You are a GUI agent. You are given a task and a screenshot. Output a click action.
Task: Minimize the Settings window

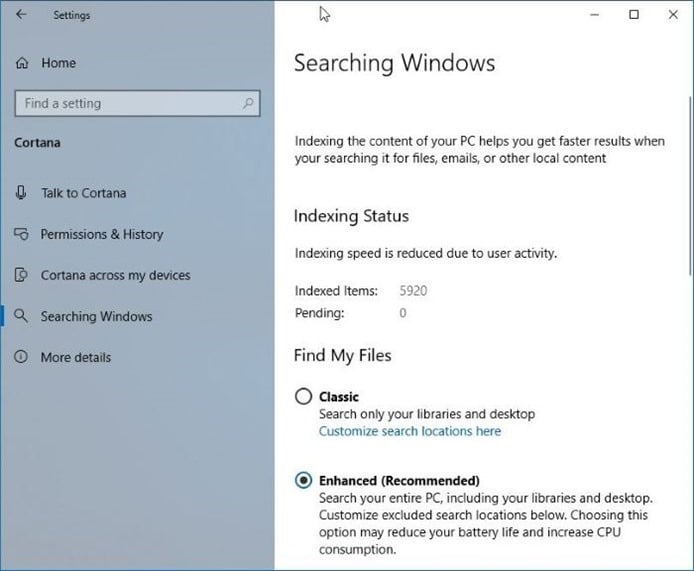(594, 14)
